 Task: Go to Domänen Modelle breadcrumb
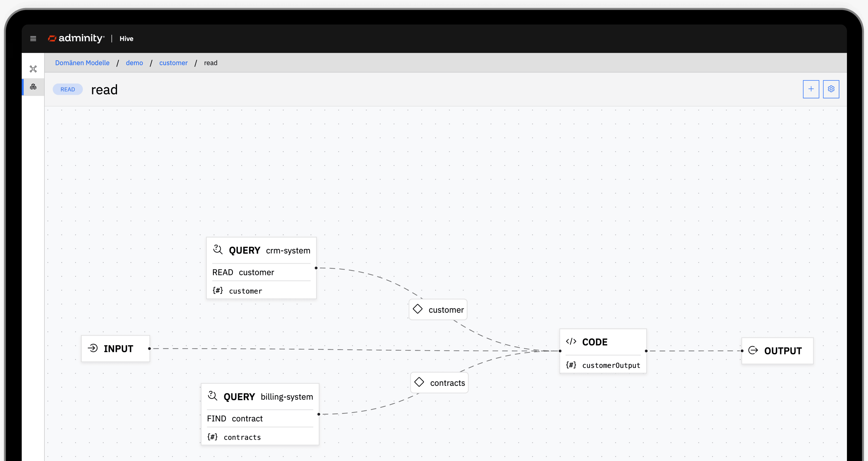click(82, 63)
